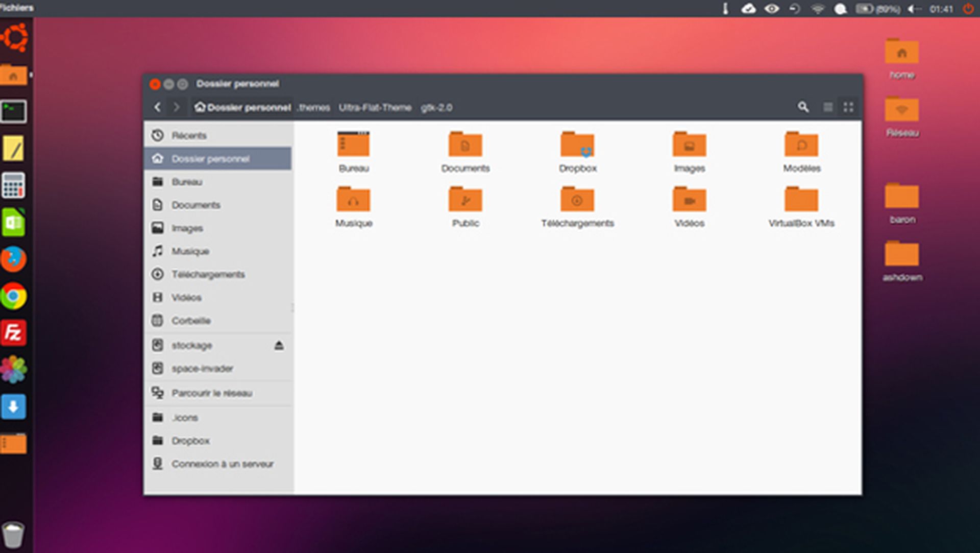
Task: Launch FileZilla from the Unity launcher
Action: pyautogui.click(x=14, y=333)
